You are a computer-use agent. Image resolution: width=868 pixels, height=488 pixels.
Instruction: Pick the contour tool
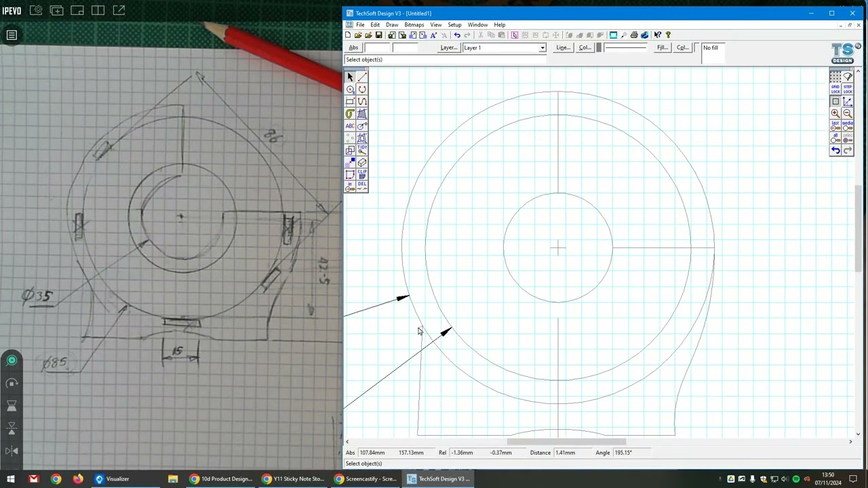[350, 114]
